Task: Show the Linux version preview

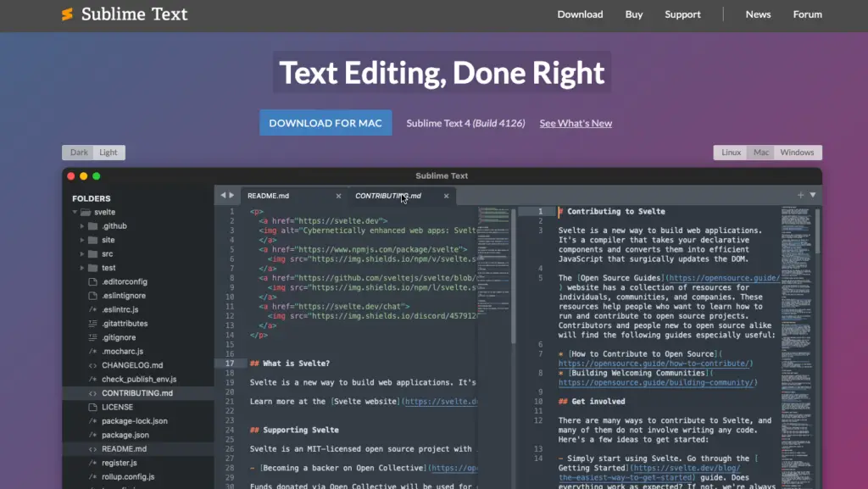Action: 731,152
